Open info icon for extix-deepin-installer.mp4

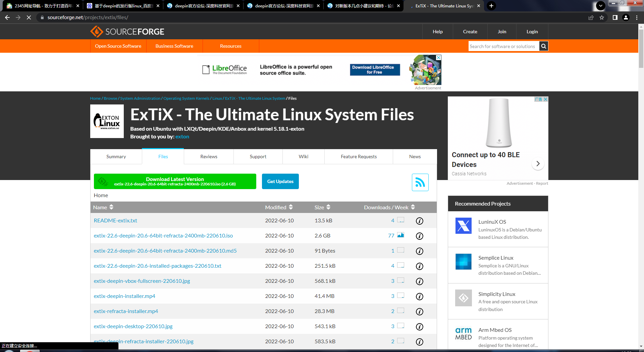coord(419,297)
